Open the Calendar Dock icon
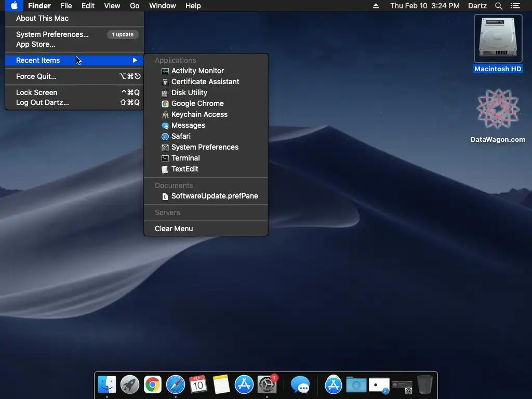Image resolution: width=532 pixels, height=399 pixels. [198, 385]
